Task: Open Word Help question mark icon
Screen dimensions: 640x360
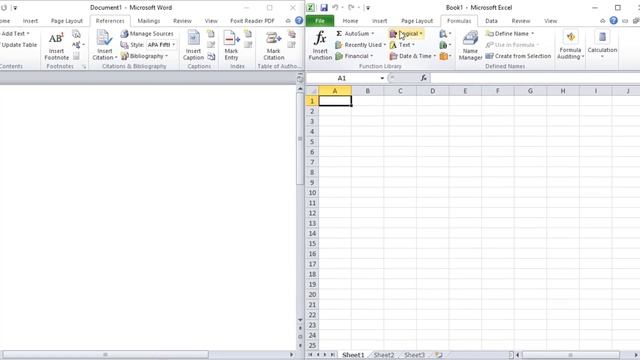Action: (x=299, y=20)
